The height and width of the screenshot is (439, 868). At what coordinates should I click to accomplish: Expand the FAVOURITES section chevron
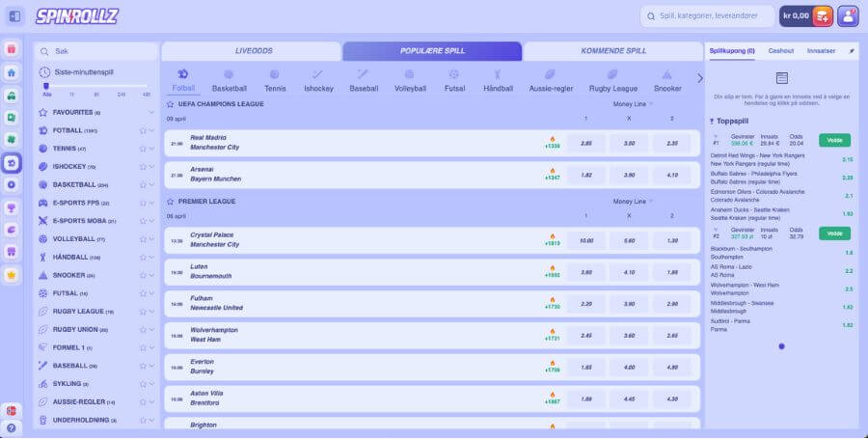click(x=151, y=112)
